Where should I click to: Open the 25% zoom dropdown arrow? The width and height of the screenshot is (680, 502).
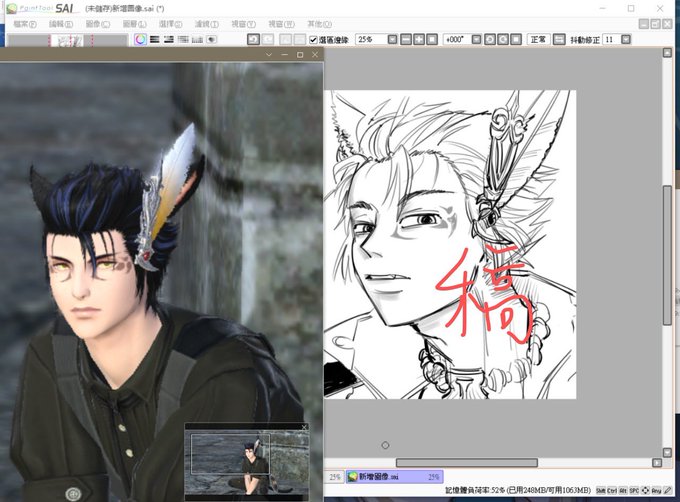(392, 39)
